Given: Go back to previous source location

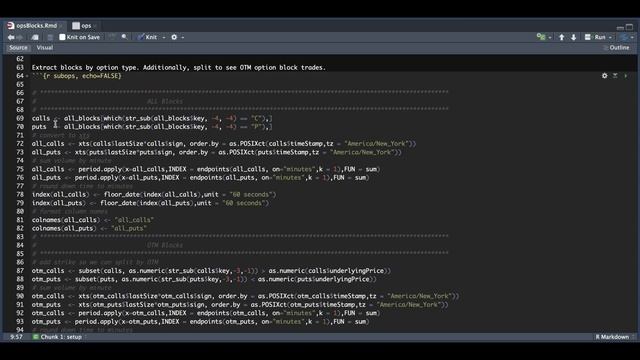Looking at the screenshot, I should (11, 37).
